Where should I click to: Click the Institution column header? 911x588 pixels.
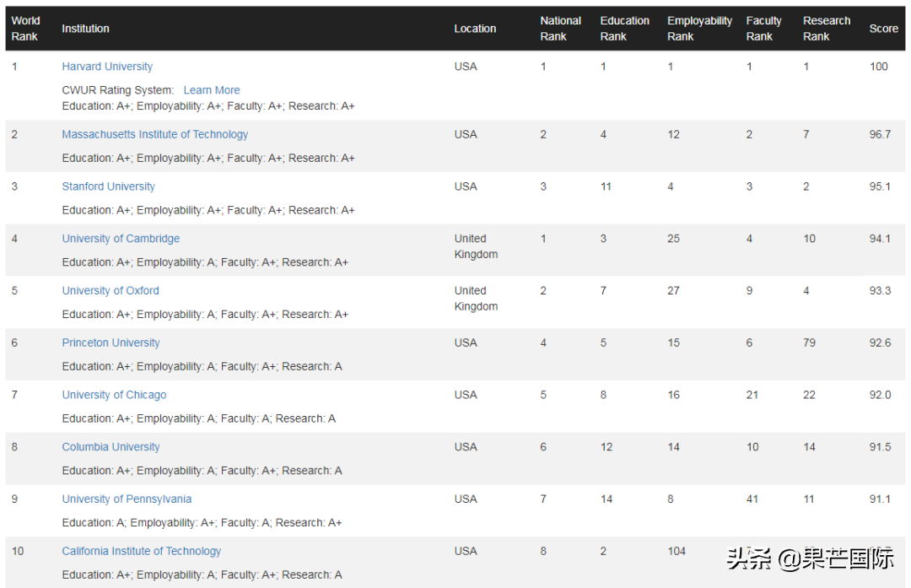click(85, 29)
